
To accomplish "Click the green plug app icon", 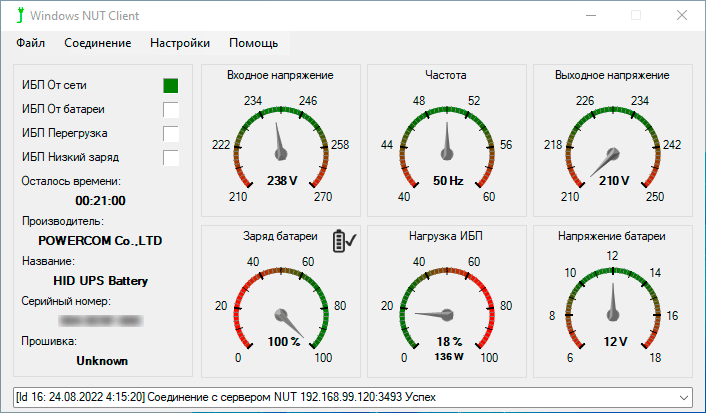I will coord(19,15).
